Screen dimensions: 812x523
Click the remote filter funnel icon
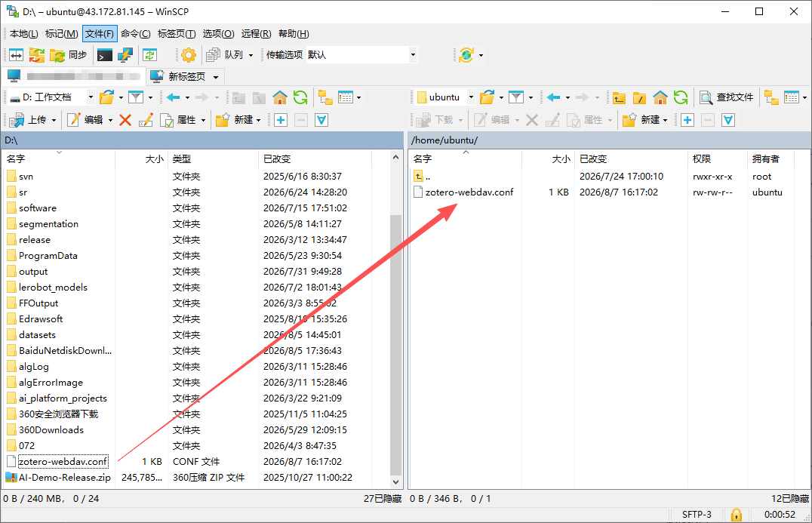point(516,97)
